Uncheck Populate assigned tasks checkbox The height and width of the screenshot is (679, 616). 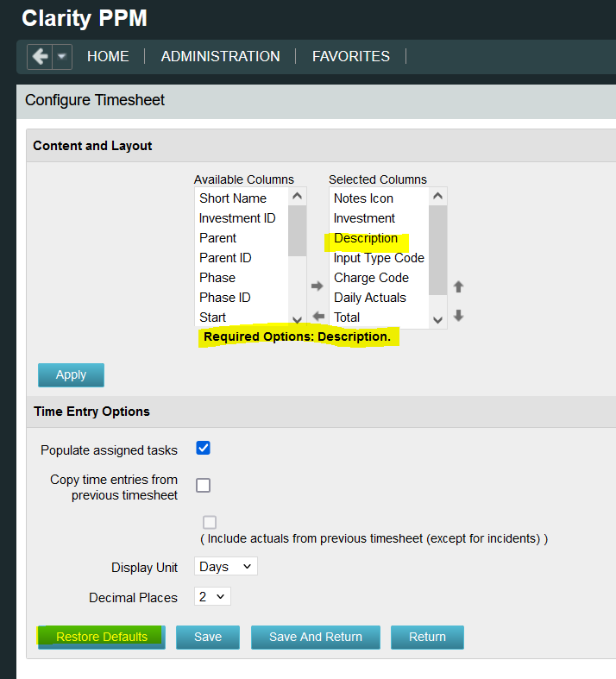coord(203,448)
